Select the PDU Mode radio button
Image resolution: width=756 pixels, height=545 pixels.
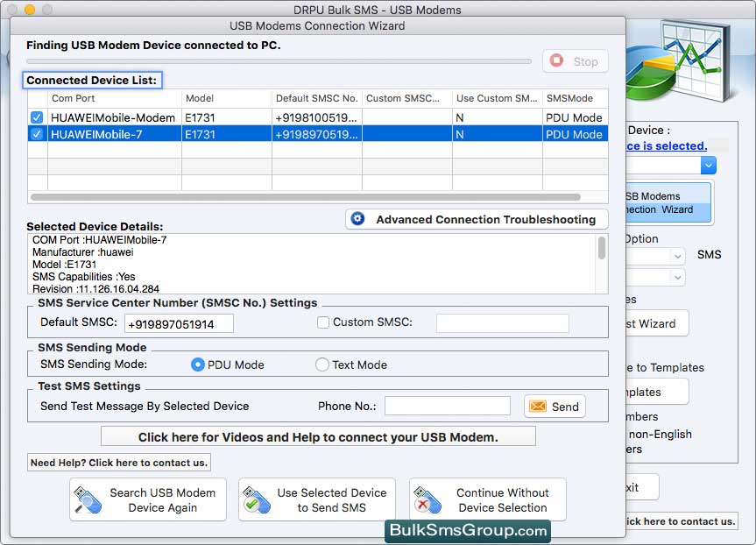point(198,365)
